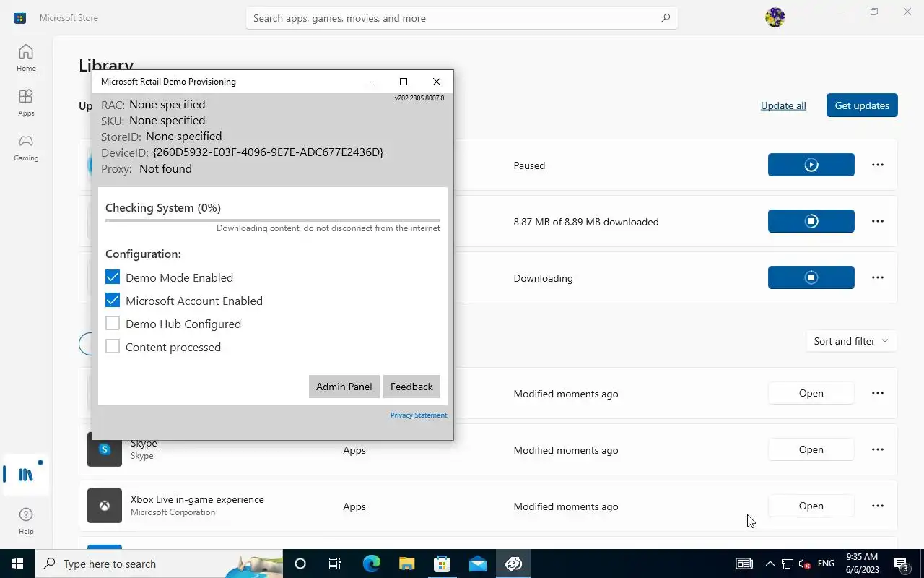Click Skype app icon in library
Screen dimensions: 924x578
pyautogui.click(x=105, y=449)
